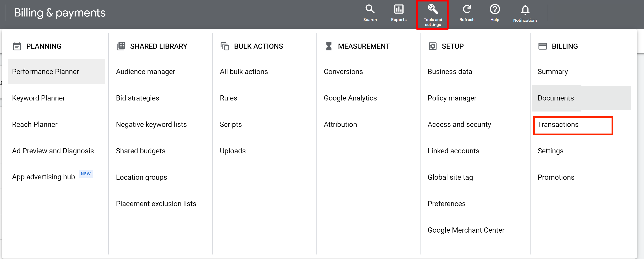644x259 pixels.
Task: Open Uploads
Action: [x=233, y=151]
